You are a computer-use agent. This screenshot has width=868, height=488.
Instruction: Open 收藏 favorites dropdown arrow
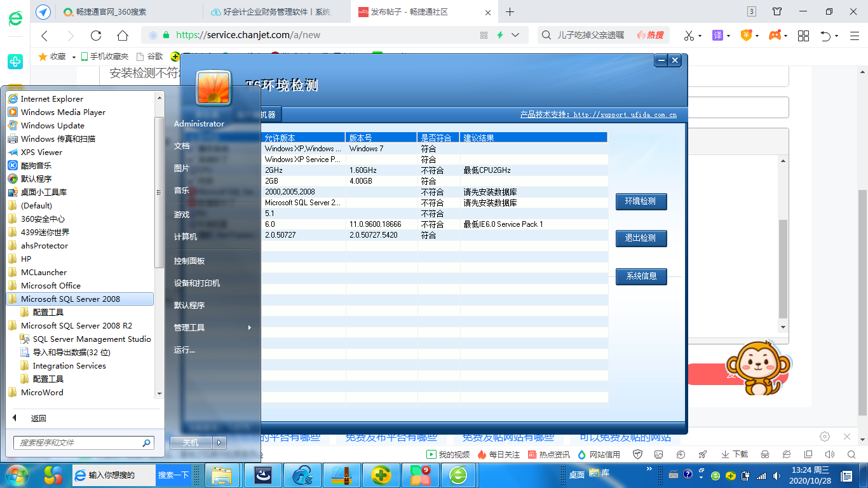click(74, 57)
